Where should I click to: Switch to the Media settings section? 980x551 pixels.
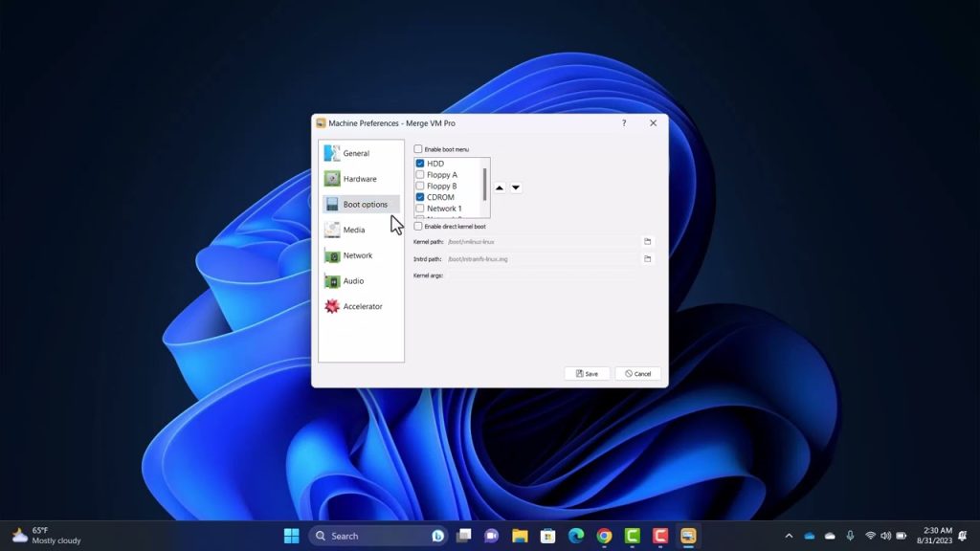[353, 230]
